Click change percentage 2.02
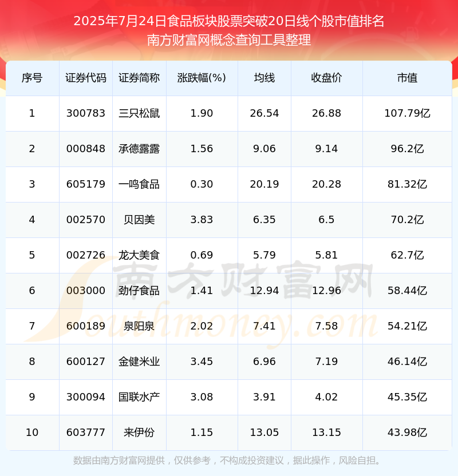The height and width of the screenshot is (476, 458). tap(202, 326)
